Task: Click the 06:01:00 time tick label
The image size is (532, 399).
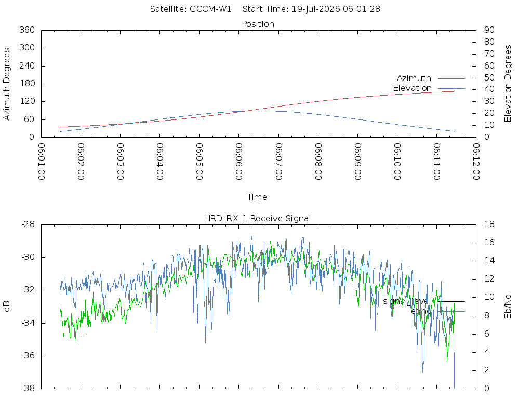Action: (x=42, y=162)
